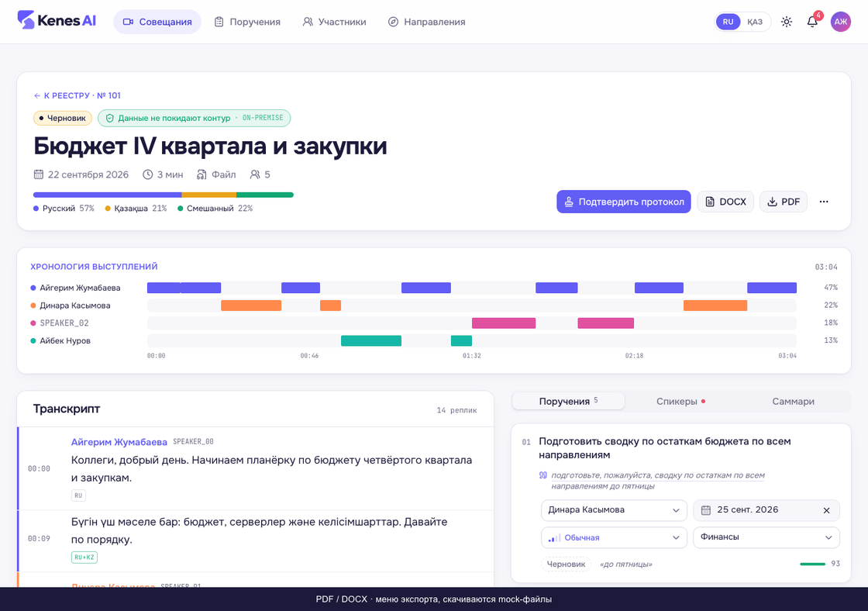Open the Финансы direction dropdown
Image resolution: width=868 pixels, height=611 pixels.
pos(766,537)
